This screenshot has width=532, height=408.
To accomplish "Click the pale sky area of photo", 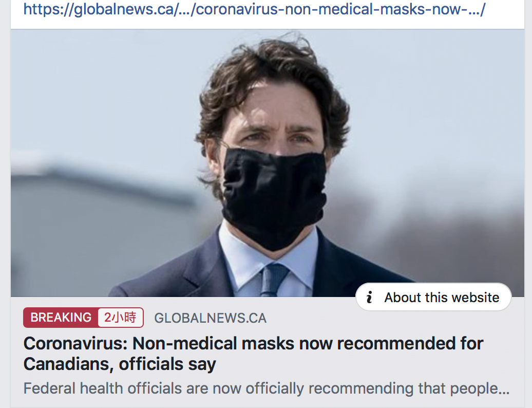I will (x=103, y=92).
